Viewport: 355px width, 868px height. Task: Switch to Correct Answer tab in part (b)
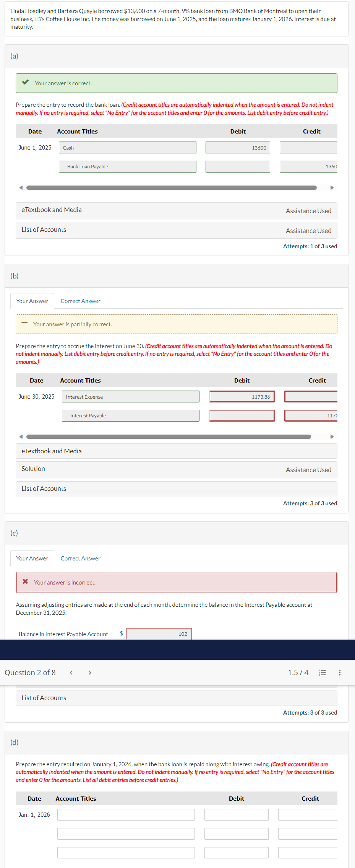click(80, 301)
